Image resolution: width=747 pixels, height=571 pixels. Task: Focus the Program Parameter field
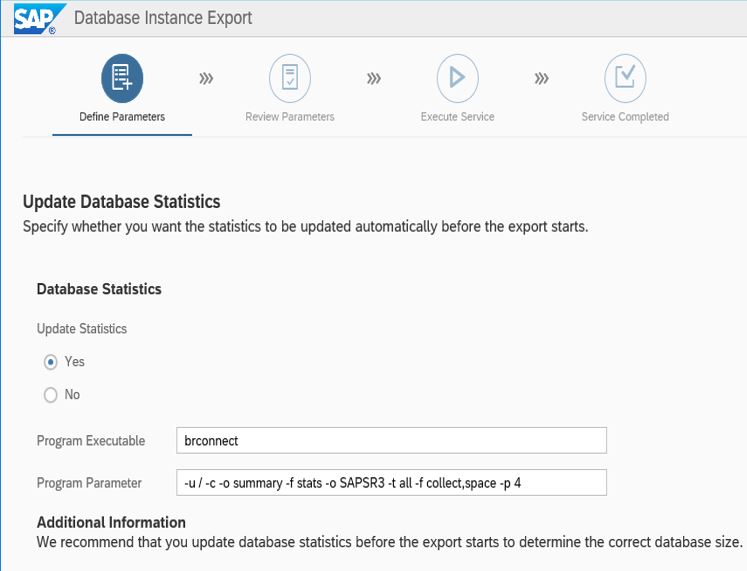coord(391,482)
